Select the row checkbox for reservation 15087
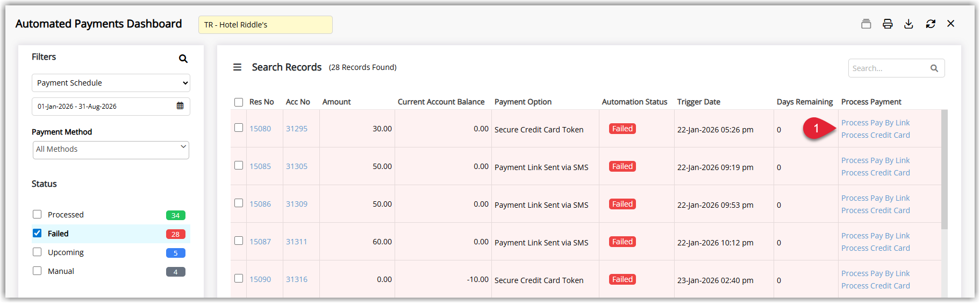The image size is (980, 303). pos(239,241)
